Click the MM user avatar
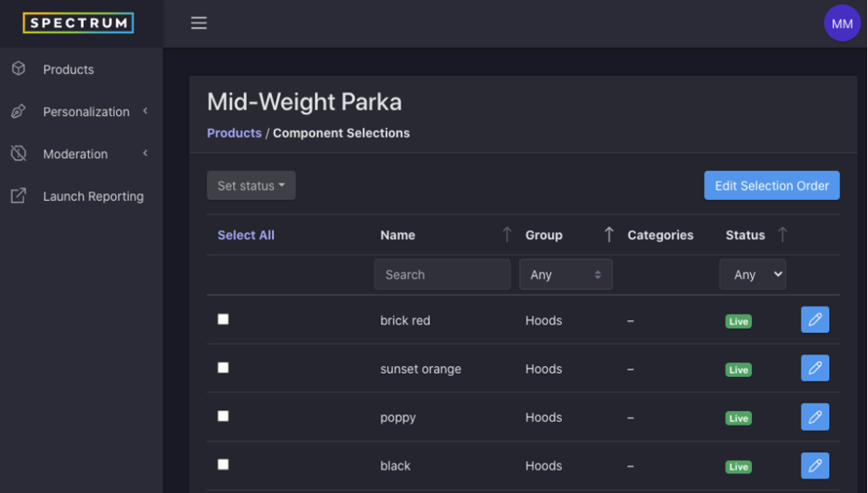The image size is (868, 493). pyautogui.click(x=842, y=23)
